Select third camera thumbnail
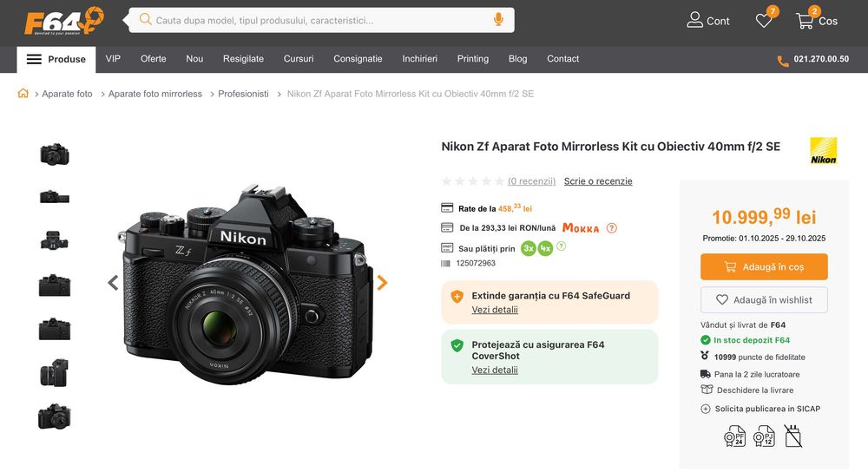Image resolution: width=868 pixels, height=472 pixels. pyautogui.click(x=54, y=240)
